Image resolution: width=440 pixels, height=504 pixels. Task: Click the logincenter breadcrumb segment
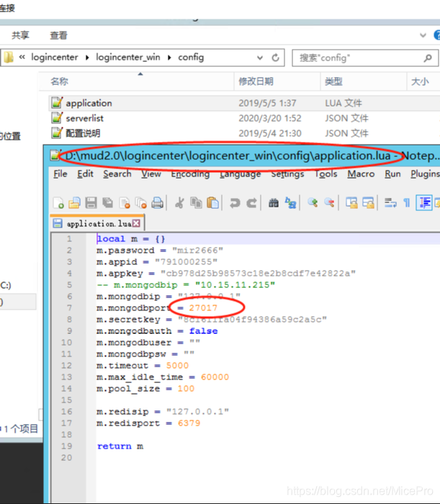54,57
